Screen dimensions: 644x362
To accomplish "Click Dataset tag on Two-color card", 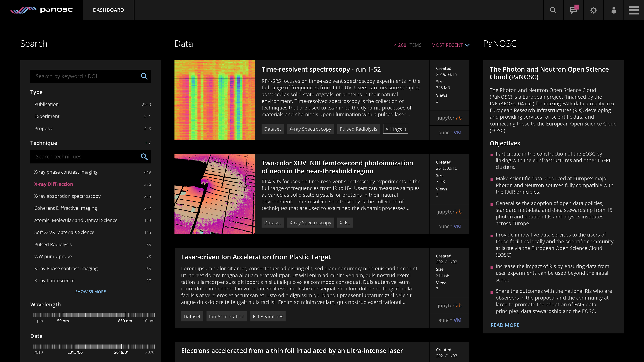I will click(x=273, y=223).
